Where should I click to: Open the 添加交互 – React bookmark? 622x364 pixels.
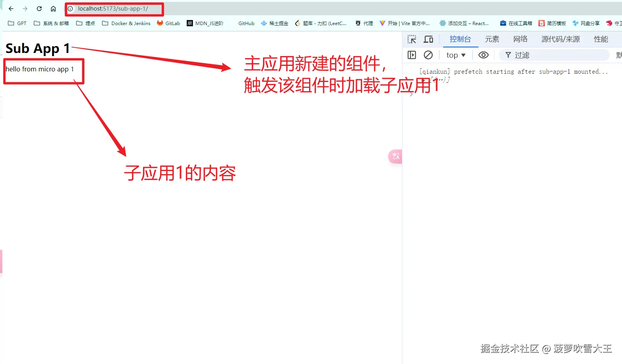pyautogui.click(x=464, y=23)
